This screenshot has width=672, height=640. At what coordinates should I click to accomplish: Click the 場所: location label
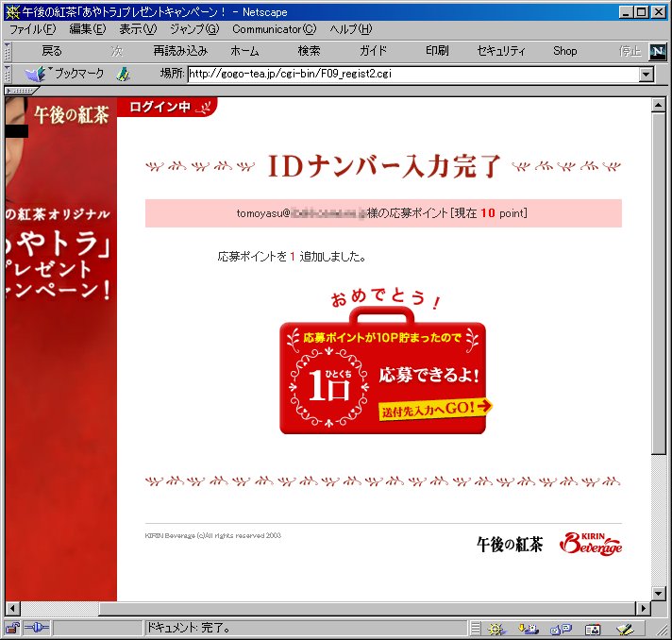tap(173, 74)
